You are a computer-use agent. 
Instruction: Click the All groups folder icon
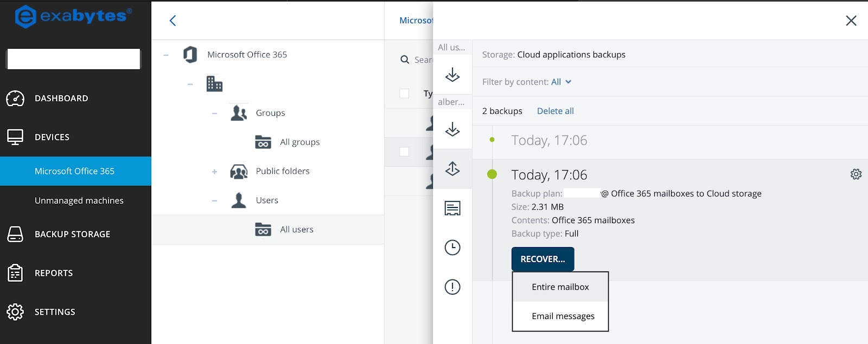263,142
